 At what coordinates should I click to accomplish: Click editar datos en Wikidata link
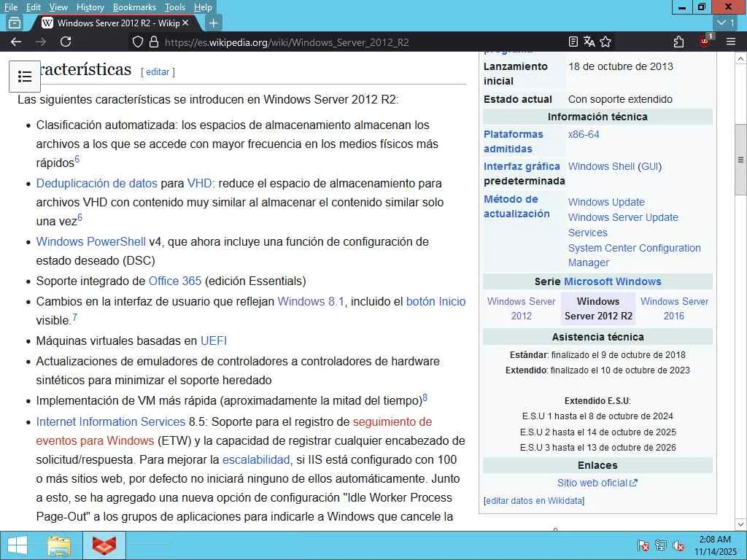[534, 501]
